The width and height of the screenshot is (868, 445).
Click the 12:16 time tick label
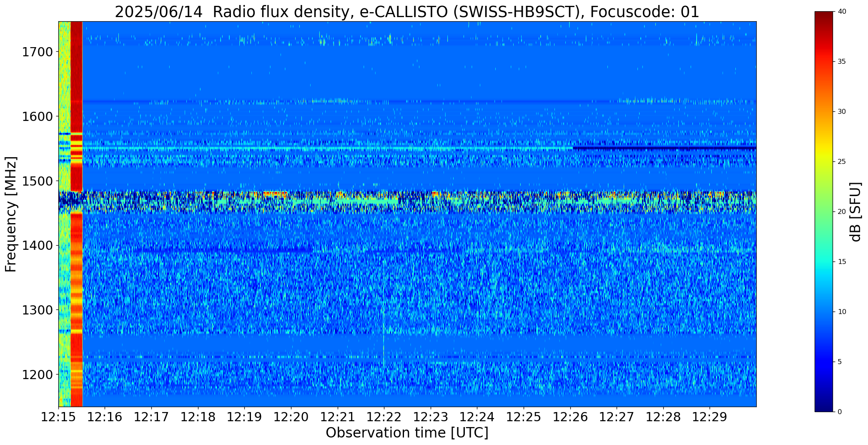click(x=105, y=417)
